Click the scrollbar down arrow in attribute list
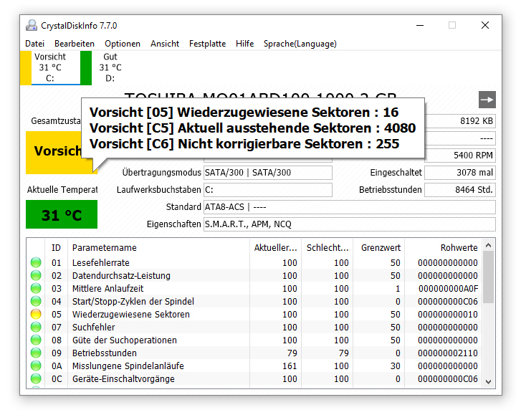 (488, 382)
